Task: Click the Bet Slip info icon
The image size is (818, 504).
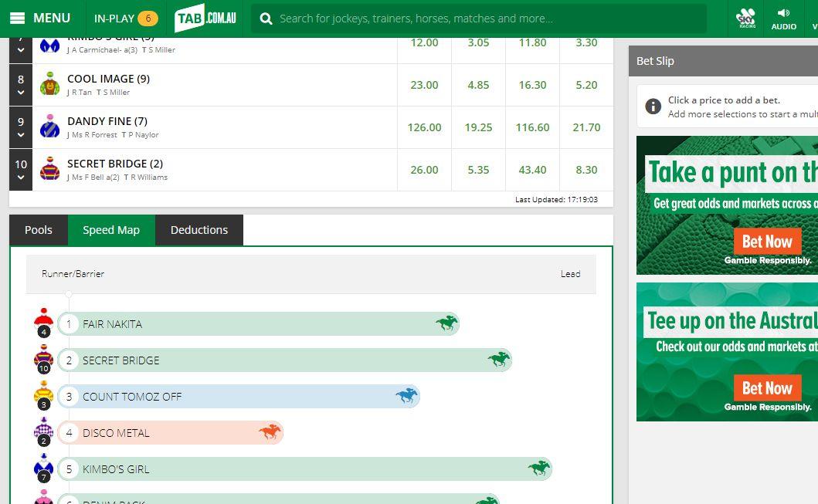Action: [653, 107]
